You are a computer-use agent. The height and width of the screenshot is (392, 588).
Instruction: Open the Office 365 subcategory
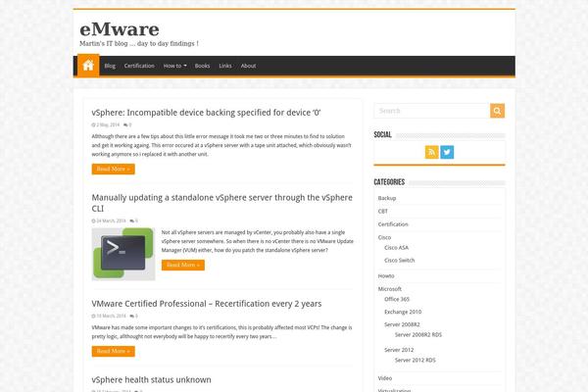tap(397, 299)
